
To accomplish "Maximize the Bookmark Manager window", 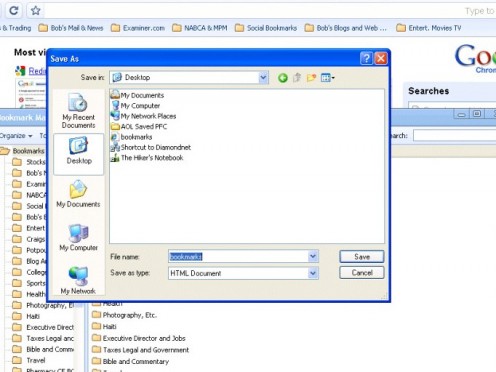I will point(477,114).
